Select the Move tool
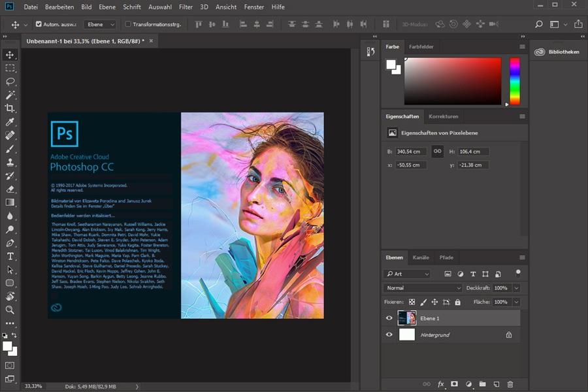Image resolution: width=588 pixels, height=392 pixels. (10, 55)
